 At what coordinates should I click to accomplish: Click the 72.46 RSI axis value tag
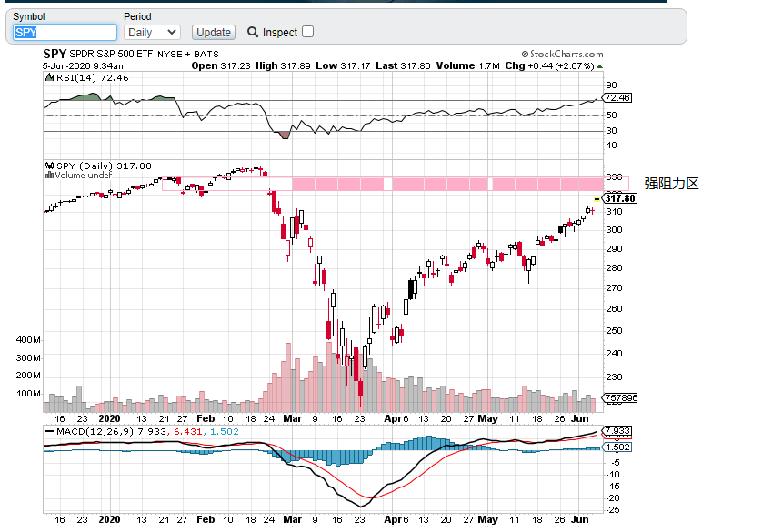[617, 98]
